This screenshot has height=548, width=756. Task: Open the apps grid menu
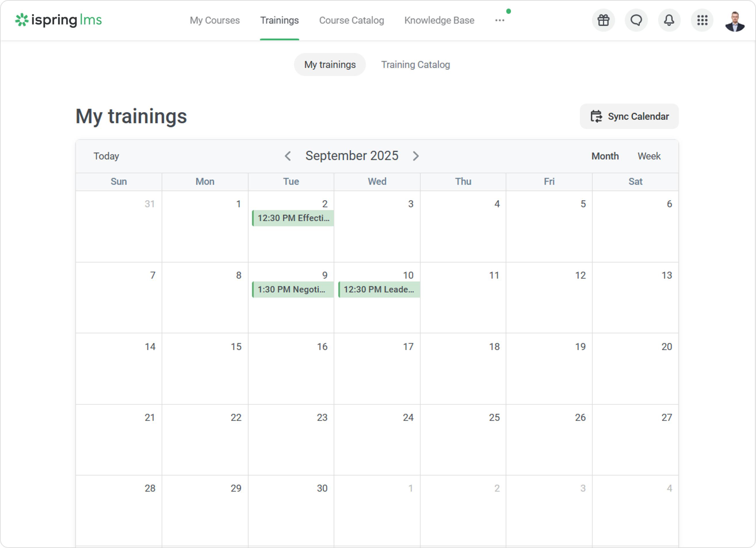tap(702, 20)
